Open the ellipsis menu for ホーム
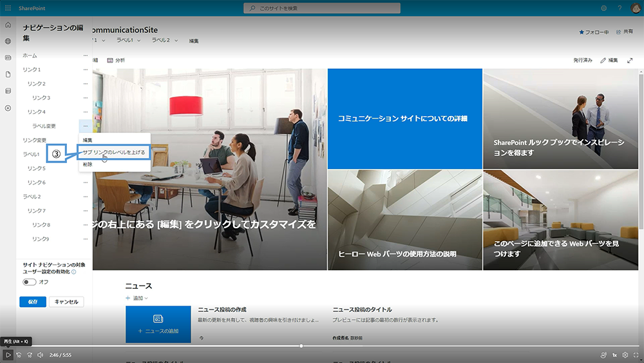The image size is (644, 363). pos(86,55)
